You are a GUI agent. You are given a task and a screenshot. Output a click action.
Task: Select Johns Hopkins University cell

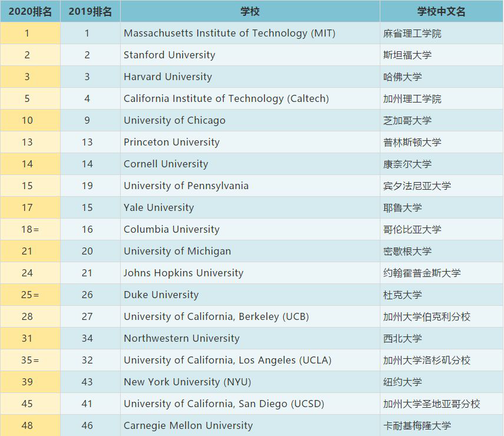(250, 273)
